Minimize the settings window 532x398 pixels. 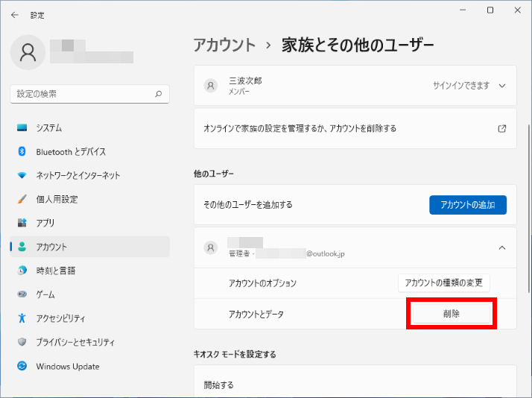click(x=463, y=10)
